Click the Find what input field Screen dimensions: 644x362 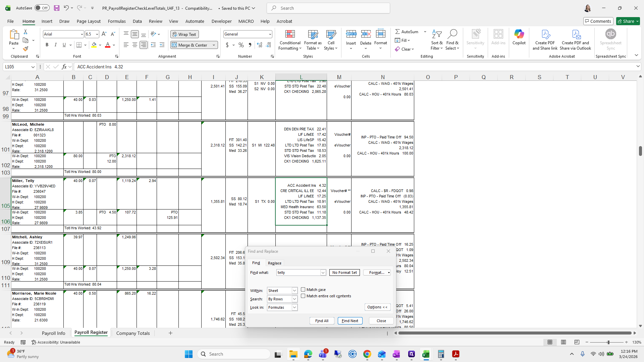point(298,273)
